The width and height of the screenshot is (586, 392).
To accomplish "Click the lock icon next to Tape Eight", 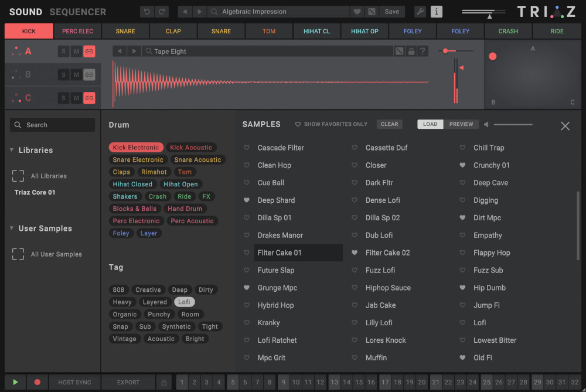I will (411, 51).
